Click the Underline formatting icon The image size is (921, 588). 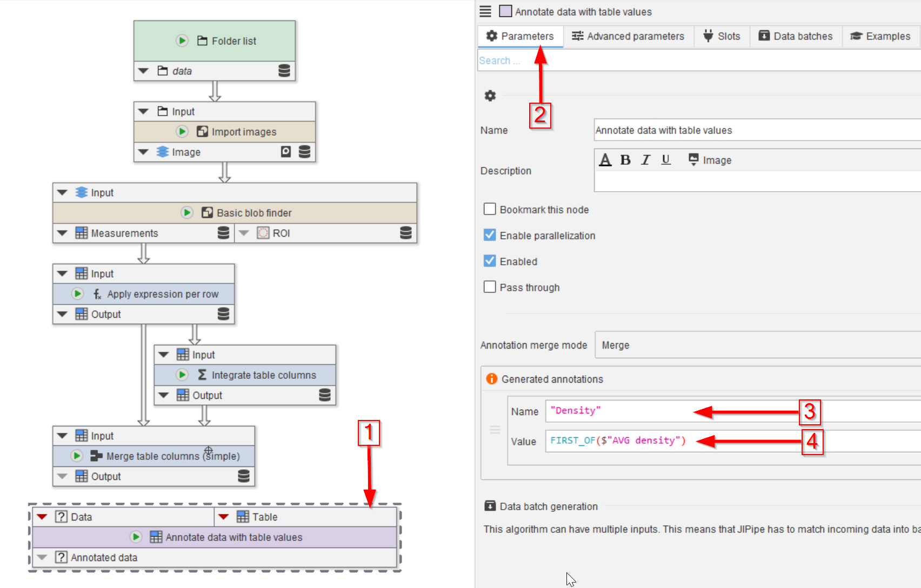[666, 160]
